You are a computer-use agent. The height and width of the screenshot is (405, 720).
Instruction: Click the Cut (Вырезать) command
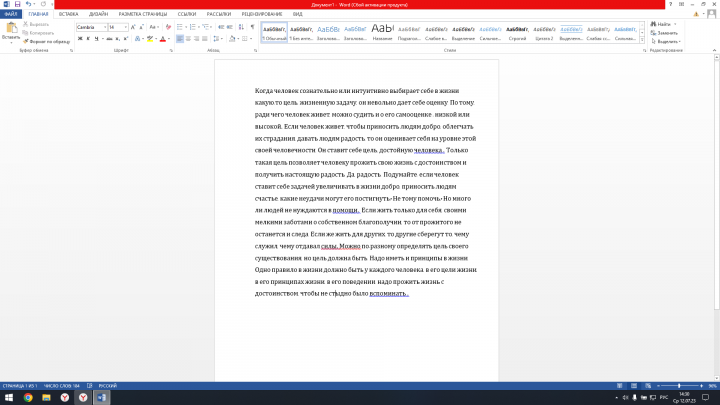click(40, 24)
